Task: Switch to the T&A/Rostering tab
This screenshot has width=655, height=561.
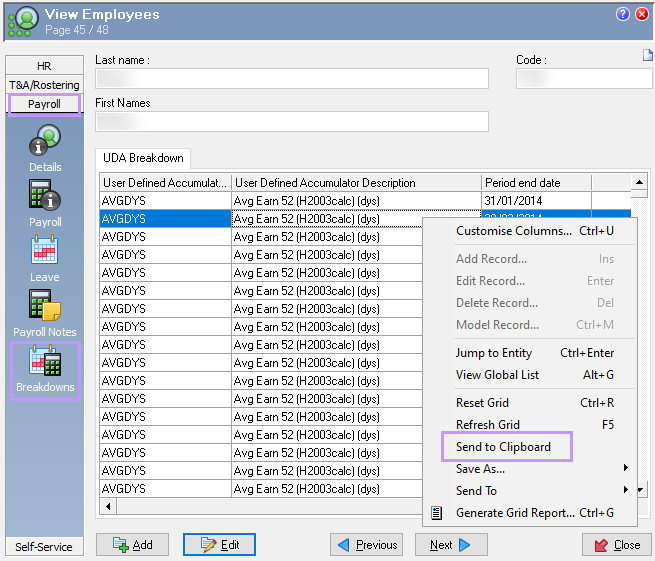Action: pos(44,85)
